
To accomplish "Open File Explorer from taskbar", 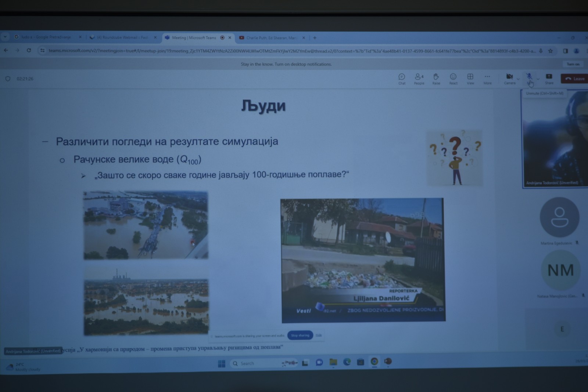I will 333,362.
